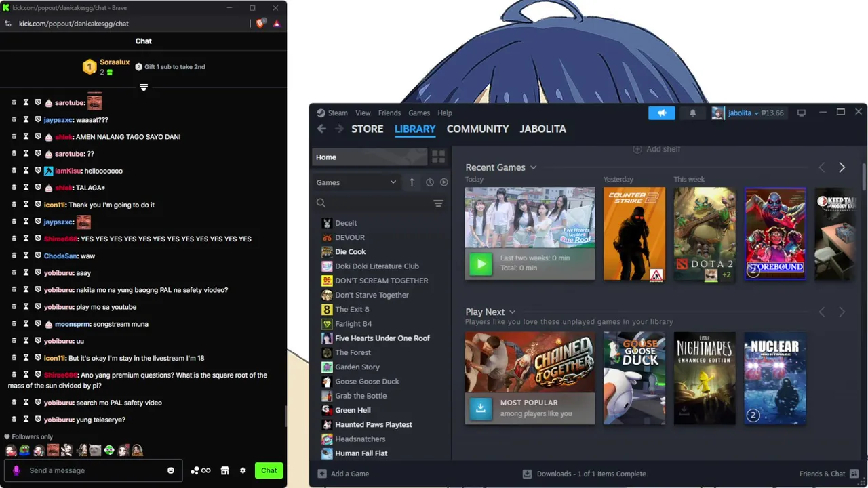Go to COMMUNITY tab
This screenshot has height=488, width=868.
click(477, 129)
